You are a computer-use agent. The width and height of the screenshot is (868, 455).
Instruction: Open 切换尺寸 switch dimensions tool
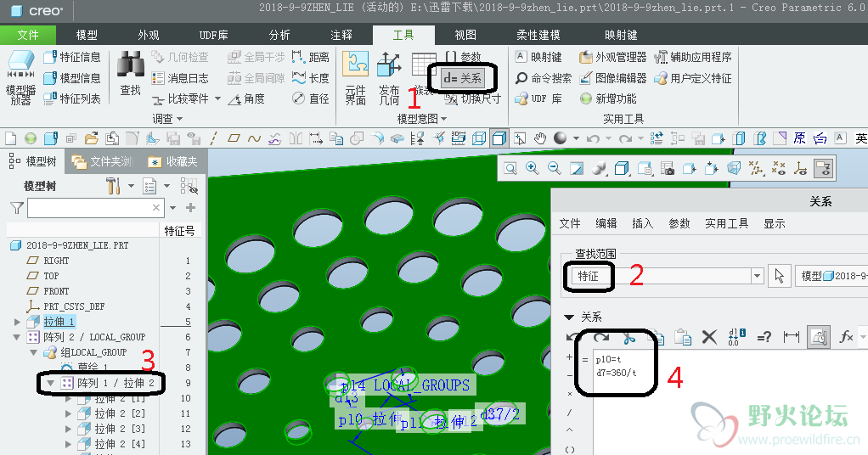pyautogui.click(x=473, y=99)
